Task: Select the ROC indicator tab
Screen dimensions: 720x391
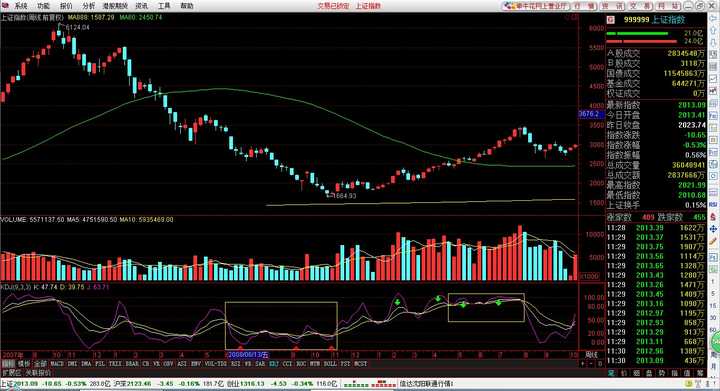Action: (x=300, y=363)
